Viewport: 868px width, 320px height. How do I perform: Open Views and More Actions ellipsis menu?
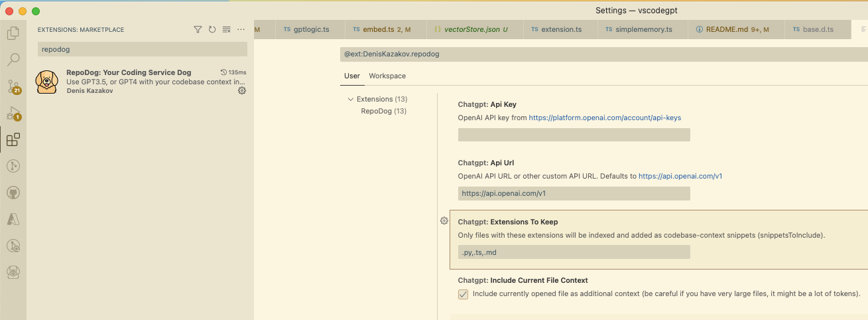pos(241,29)
